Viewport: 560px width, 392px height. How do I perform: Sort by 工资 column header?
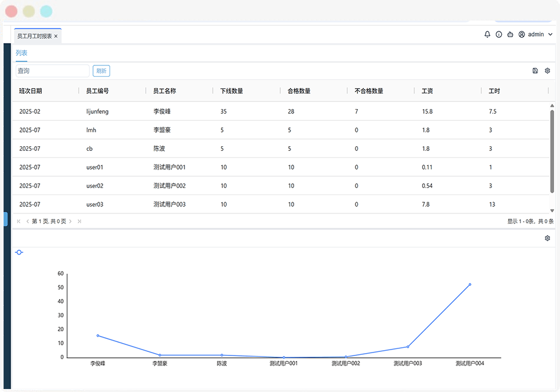(427, 91)
